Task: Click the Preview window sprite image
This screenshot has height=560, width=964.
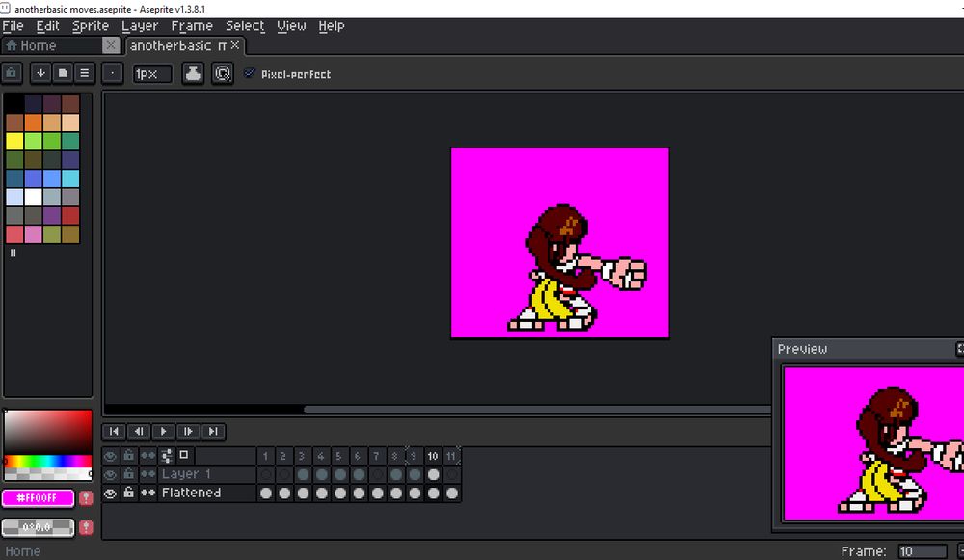Action: pyautogui.click(x=873, y=443)
